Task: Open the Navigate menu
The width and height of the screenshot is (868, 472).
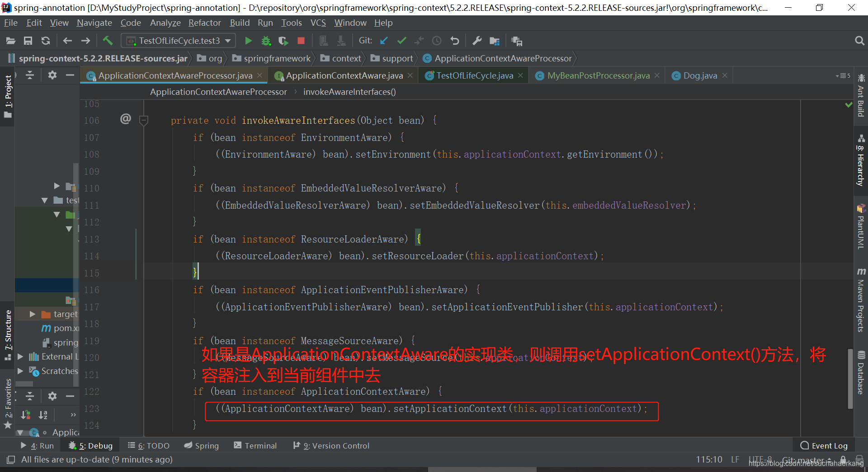Action: 94,23
